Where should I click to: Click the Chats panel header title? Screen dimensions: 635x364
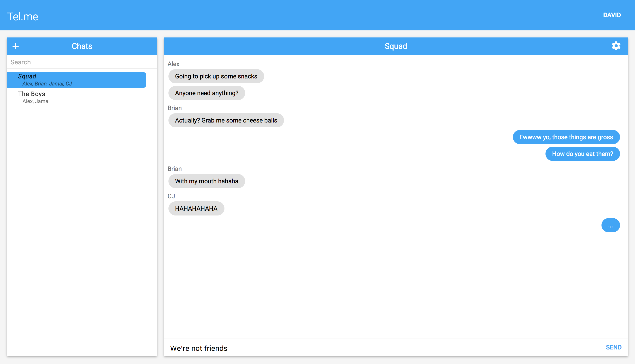coord(82,46)
